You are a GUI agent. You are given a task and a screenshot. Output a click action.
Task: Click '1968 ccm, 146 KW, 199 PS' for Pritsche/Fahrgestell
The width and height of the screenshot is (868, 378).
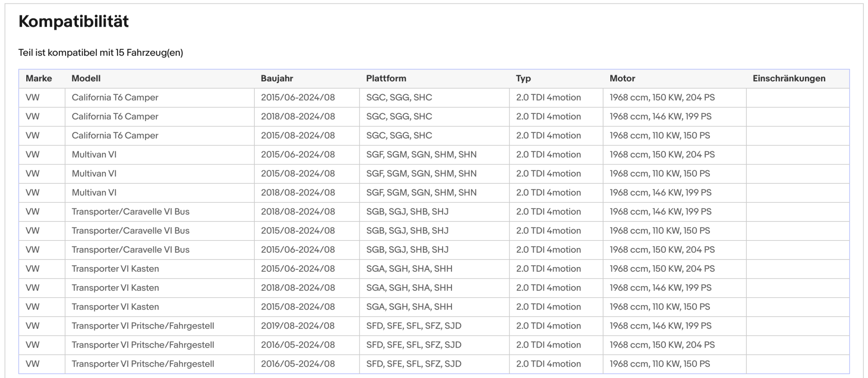pyautogui.click(x=660, y=326)
